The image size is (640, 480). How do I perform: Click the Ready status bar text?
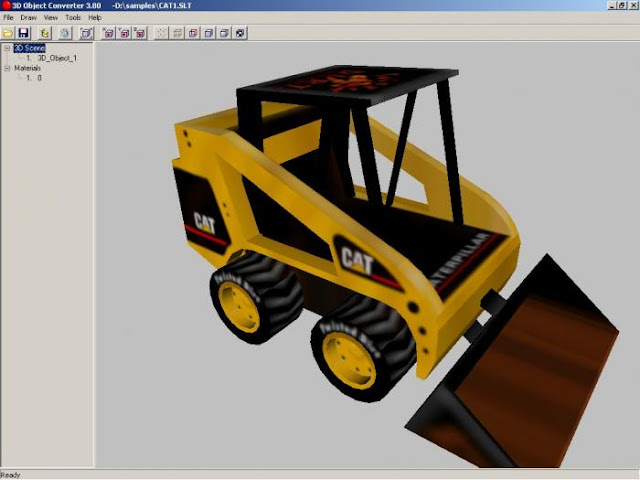pyautogui.click(x=10, y=475)
